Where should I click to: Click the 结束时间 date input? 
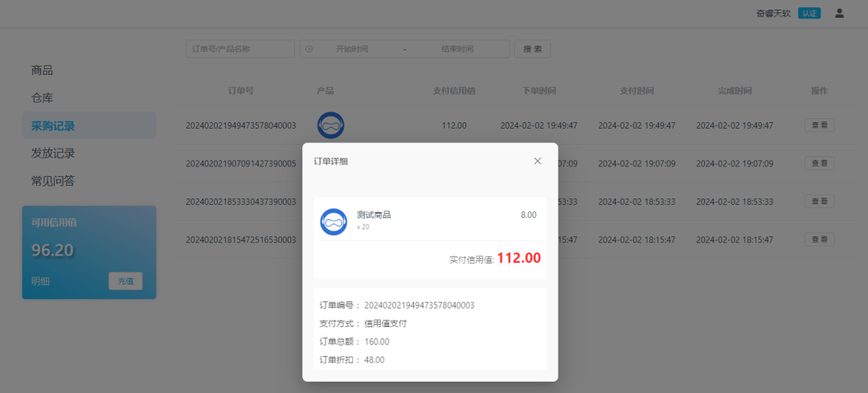tap(457, 49)
